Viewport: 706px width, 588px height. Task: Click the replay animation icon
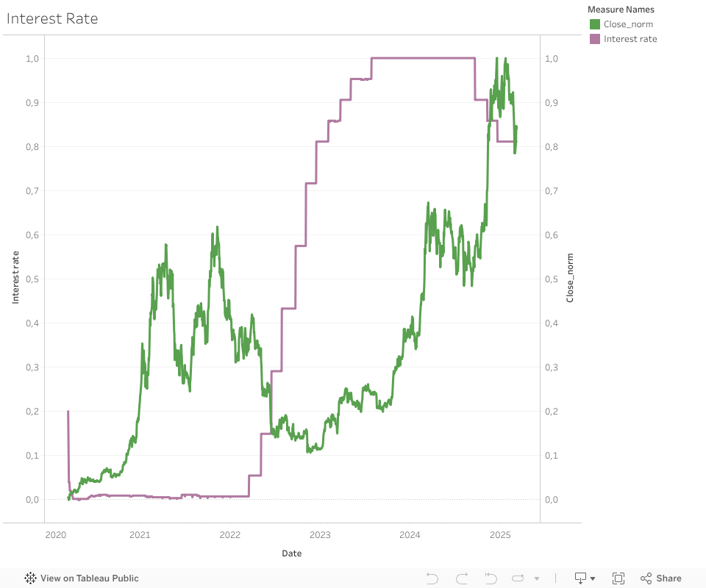click(518, 578)
